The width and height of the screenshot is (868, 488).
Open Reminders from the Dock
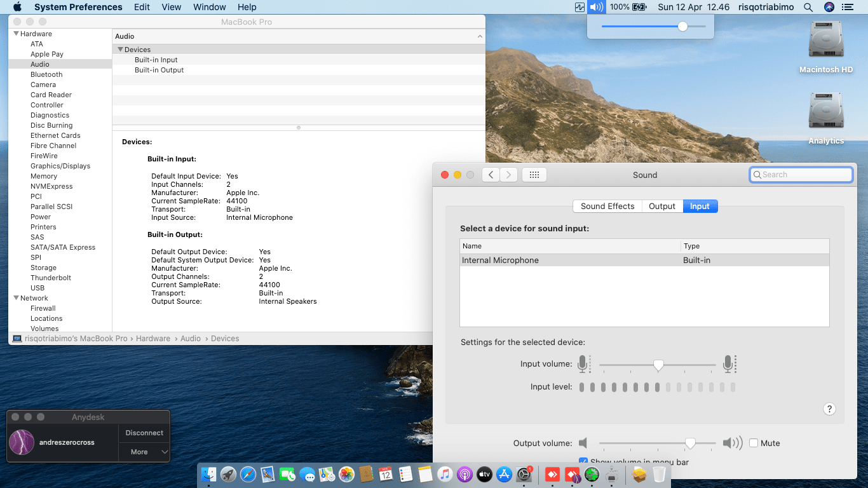coord(405,474)
